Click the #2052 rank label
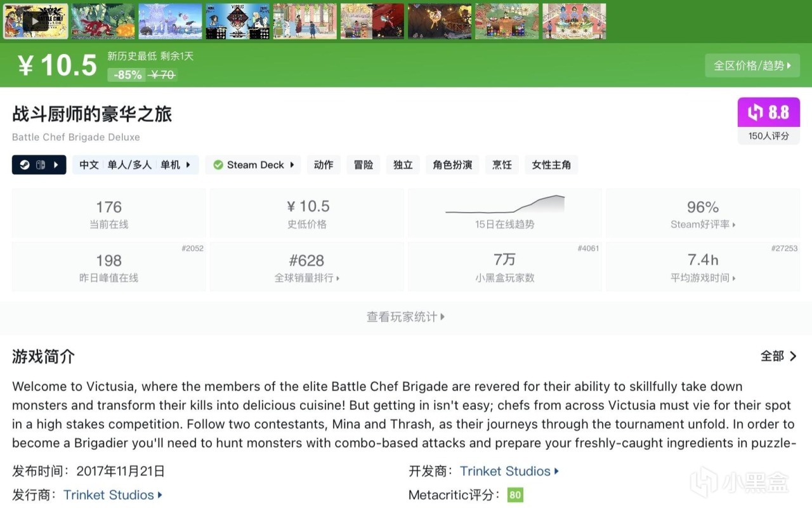The height and width of the screenshot is (511, 812). (x=192, y=248)
